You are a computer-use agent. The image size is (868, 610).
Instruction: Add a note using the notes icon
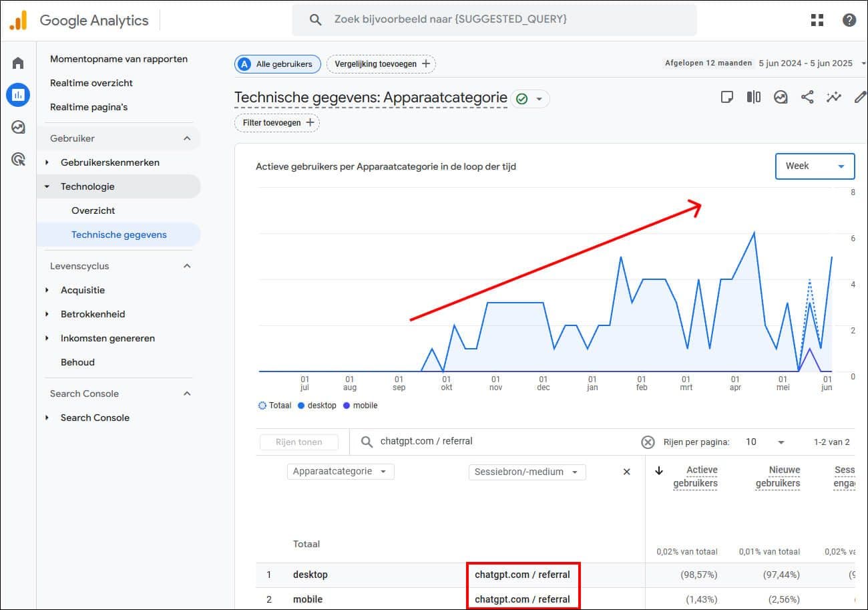(726, 97)
